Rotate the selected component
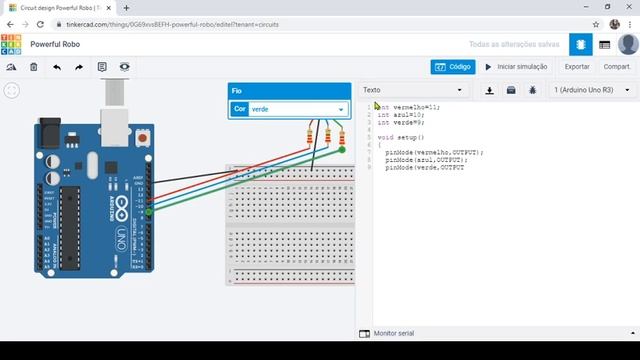This screenshot has width=640, height=360. [11, 67]
